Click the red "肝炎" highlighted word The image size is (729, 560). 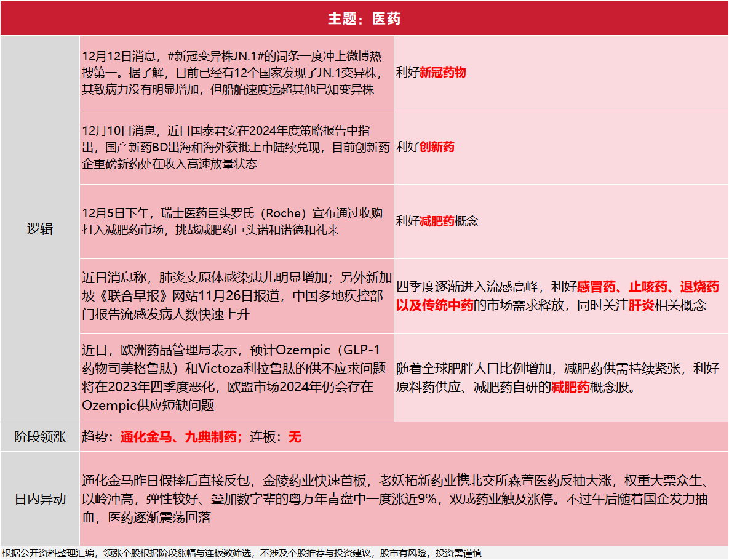pyautogui.click(x=641, y=305)
